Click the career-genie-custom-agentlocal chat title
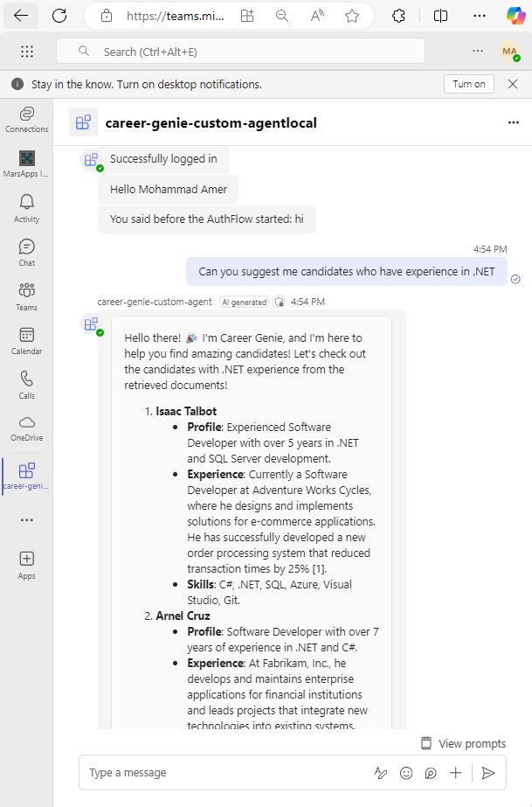This screenshot has height=807, width=532. click(211, 123)
